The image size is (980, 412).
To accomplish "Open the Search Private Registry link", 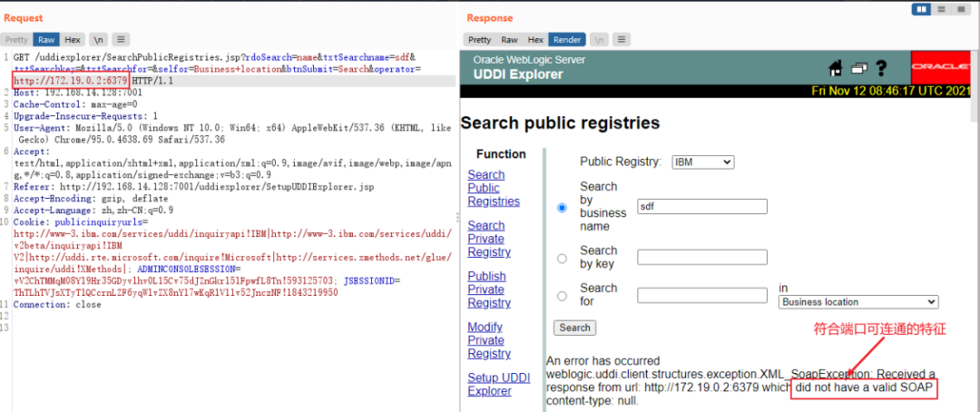I will [489, 239].
